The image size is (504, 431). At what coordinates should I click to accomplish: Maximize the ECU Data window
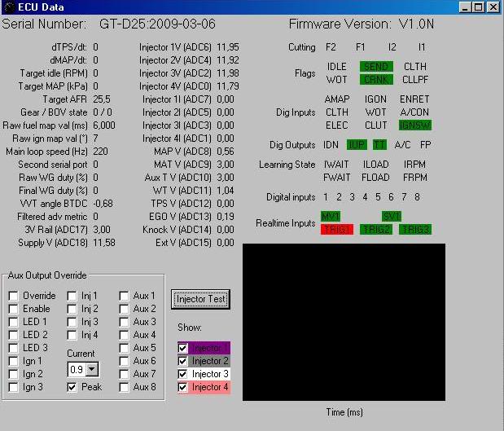(478, 7)
